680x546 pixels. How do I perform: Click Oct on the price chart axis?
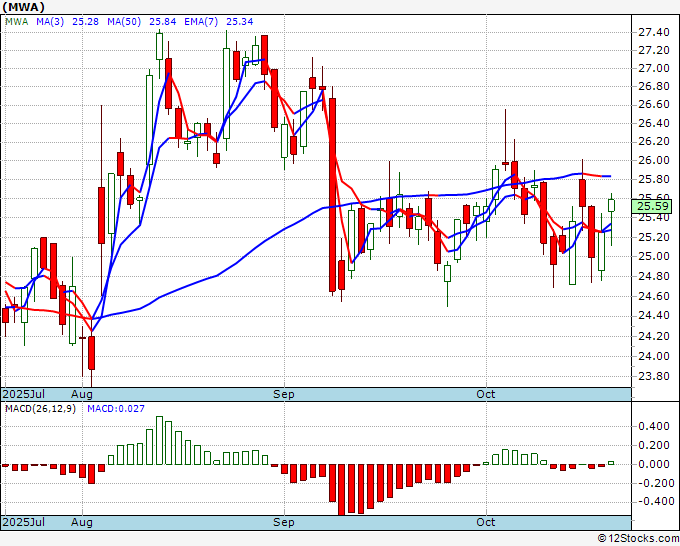click(x=485, y=394)
